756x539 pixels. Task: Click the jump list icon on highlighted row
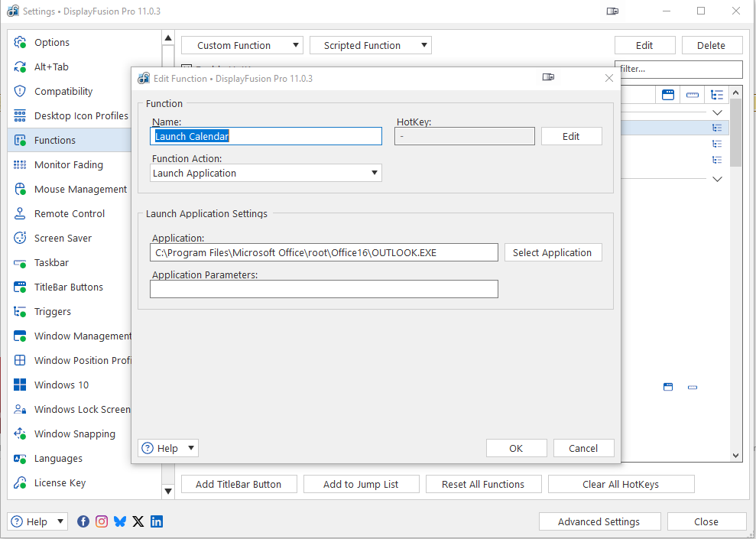pyautogui.click(x=717, y=128)
